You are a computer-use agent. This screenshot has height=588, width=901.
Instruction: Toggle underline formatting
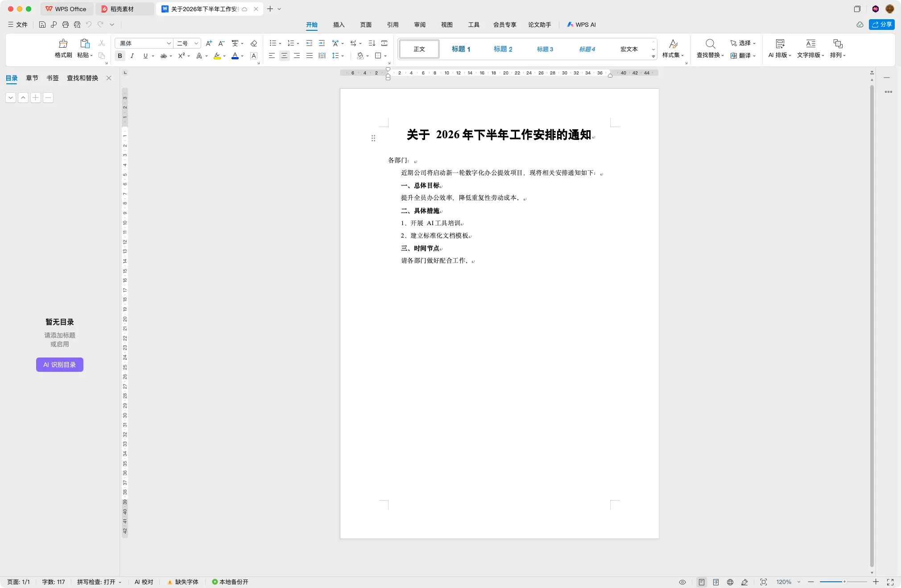click(x=145, y=56)
